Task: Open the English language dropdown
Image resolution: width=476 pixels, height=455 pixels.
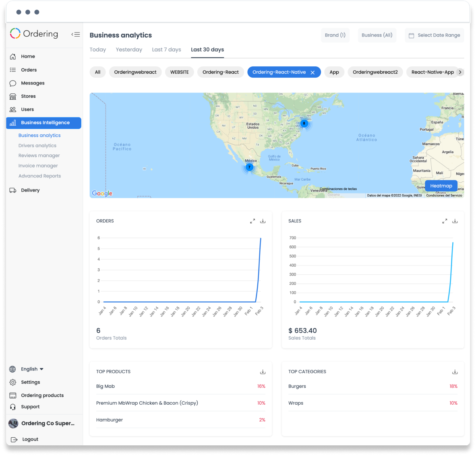Action: click(32, 369)
